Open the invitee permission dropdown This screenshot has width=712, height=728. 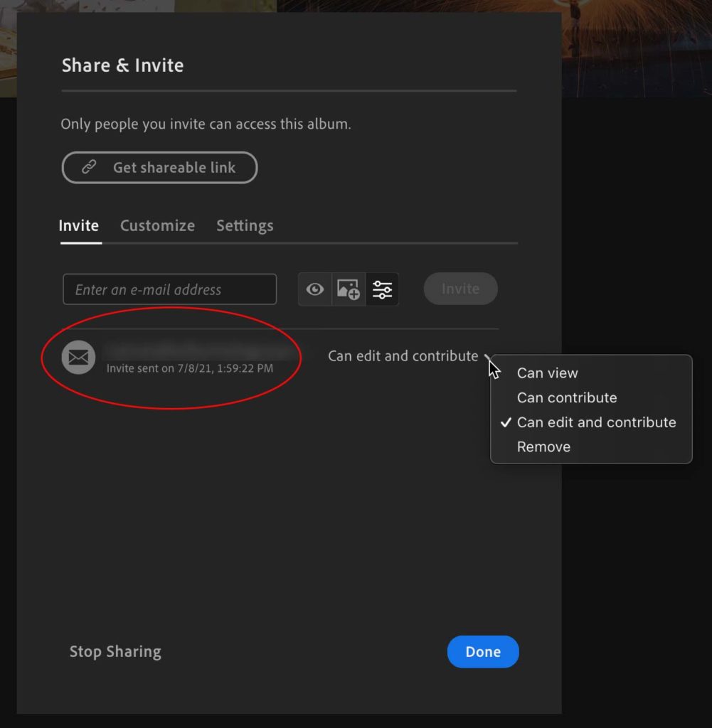click(403, 356)
